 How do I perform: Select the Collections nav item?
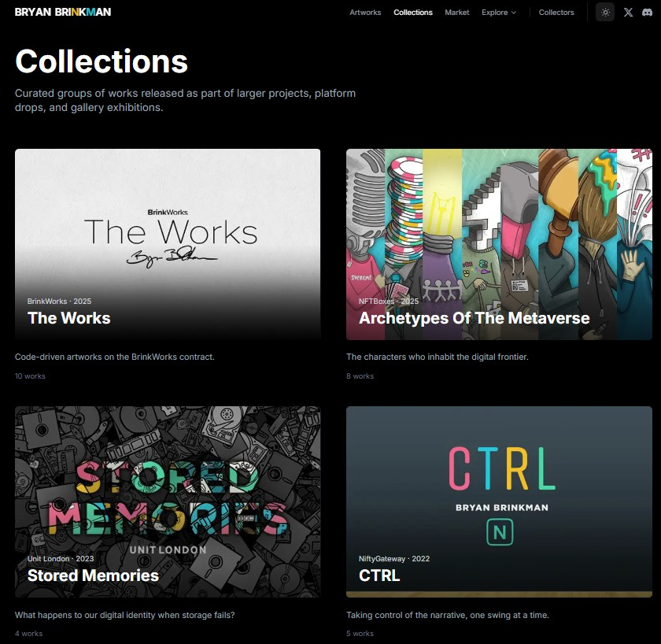(x=412, y=13)
